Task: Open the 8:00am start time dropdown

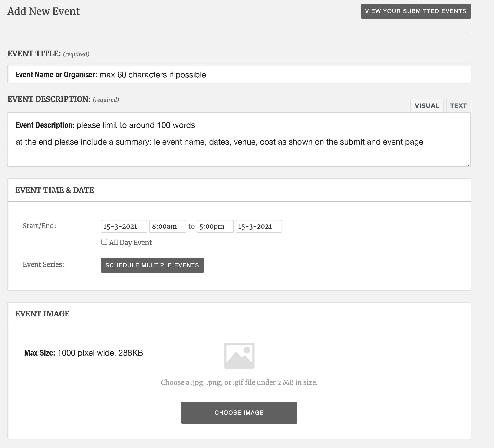Action: click(x=167, y=226)
